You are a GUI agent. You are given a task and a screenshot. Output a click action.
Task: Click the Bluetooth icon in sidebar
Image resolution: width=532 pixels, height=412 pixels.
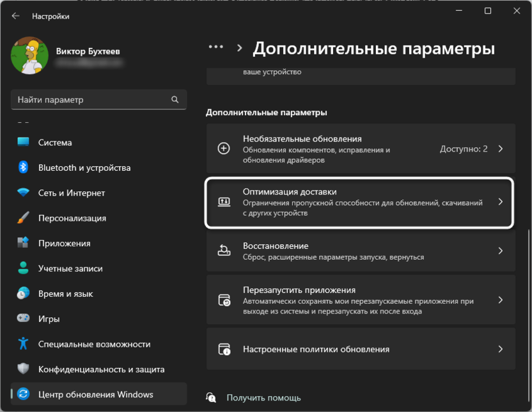(23, 168)
